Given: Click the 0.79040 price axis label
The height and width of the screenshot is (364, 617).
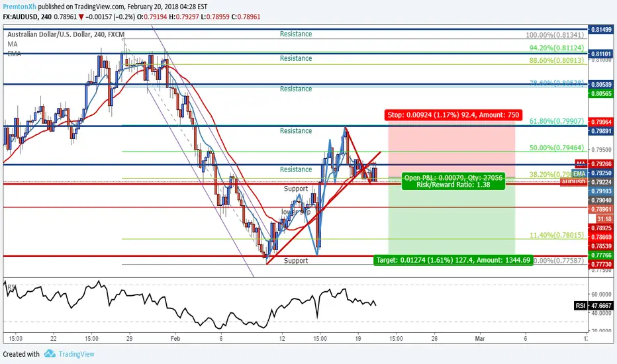Looking at the screenshot, I should (601, 201).
